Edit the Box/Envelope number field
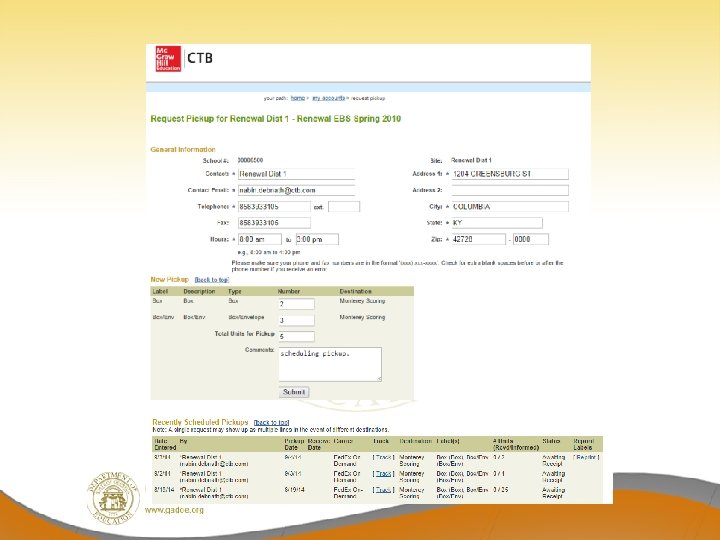This screenshot has height=540, width=720. [297, 320]
